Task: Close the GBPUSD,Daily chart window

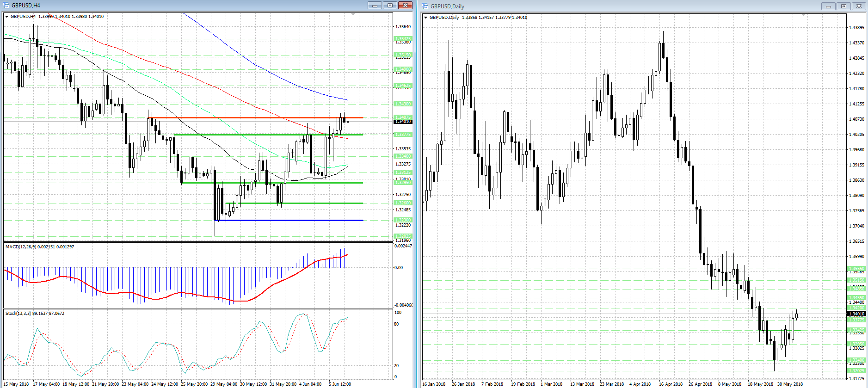Action: [859, 6]
